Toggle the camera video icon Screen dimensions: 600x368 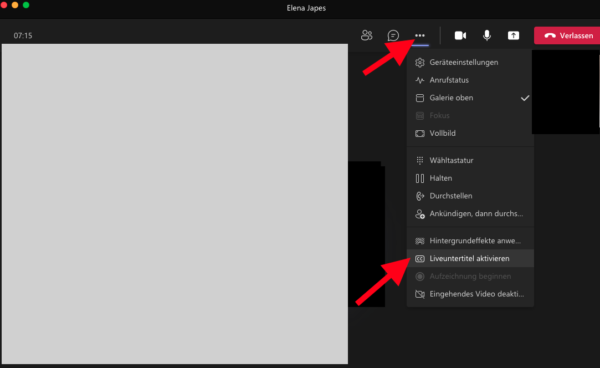click(x=460, y=36)
